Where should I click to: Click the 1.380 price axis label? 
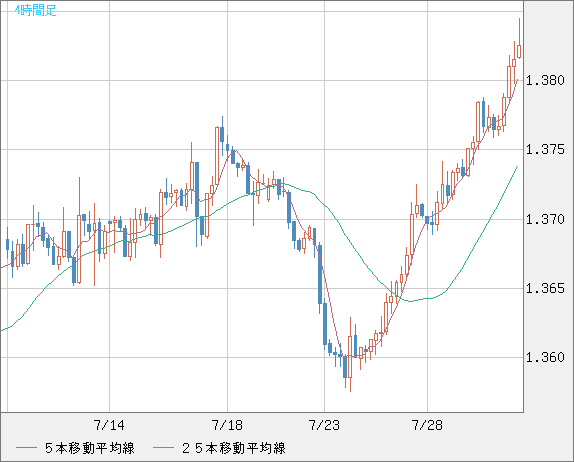(545, 80)
